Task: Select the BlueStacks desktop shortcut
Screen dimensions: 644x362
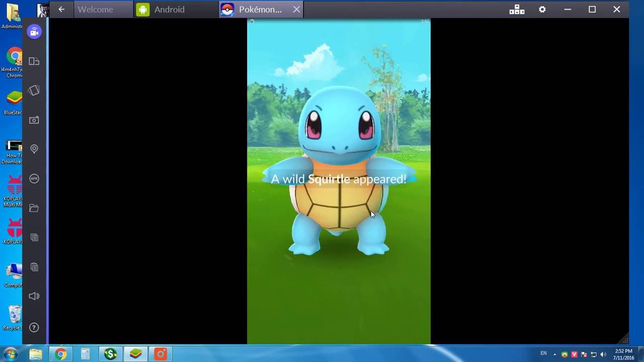Action: coord(13,103)
